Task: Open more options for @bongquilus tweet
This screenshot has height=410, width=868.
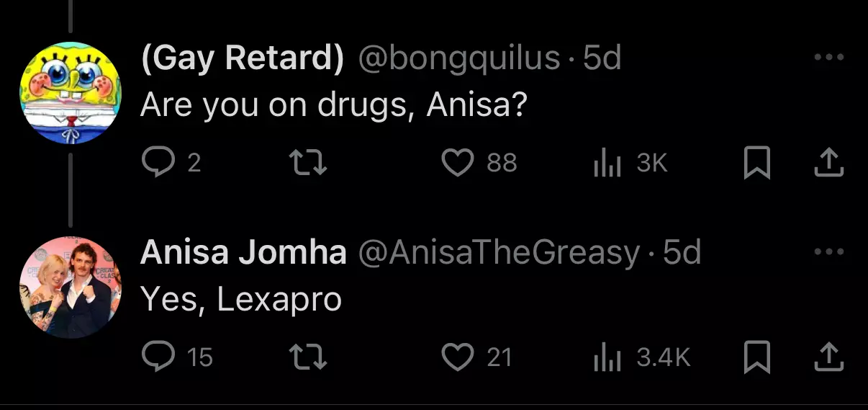Action: click(828, 59)
